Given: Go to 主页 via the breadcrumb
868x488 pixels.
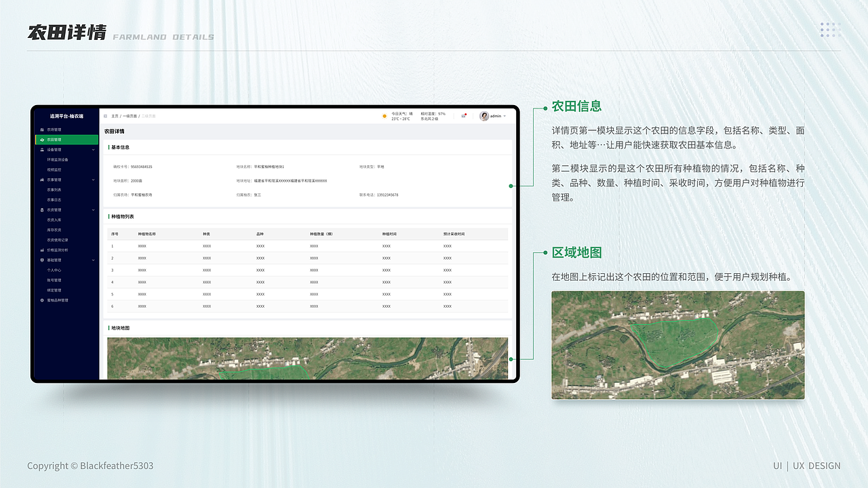Looking at the screenshot, I should click(x=115, y=116).
